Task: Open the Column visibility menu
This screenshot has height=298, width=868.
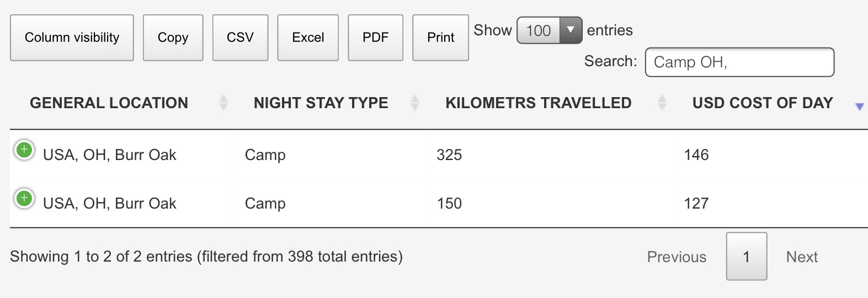Action: [x=72, y=38]
